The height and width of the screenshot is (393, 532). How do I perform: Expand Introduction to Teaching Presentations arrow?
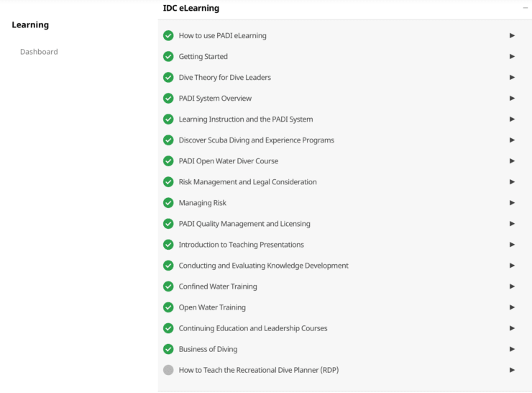(513, 245)
